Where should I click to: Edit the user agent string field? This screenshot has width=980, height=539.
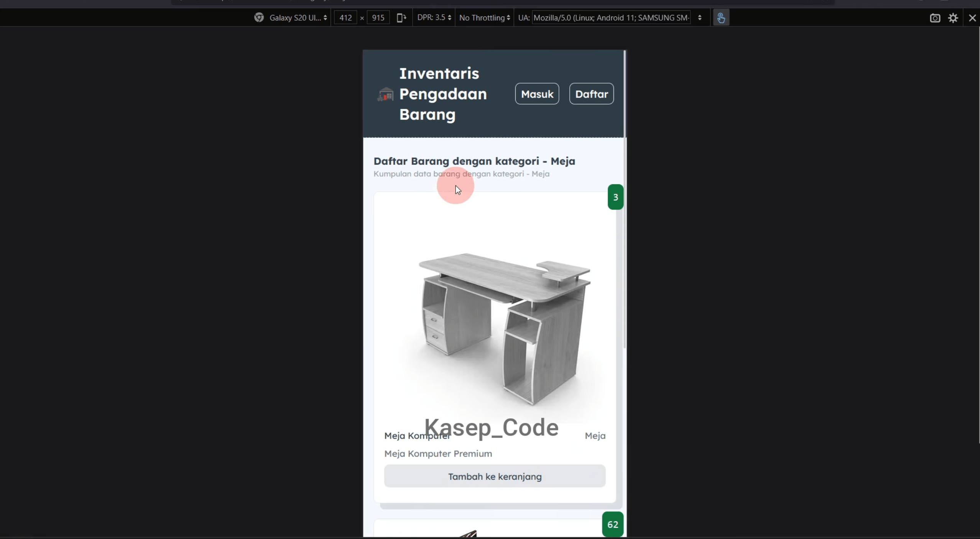click(611, 18)
